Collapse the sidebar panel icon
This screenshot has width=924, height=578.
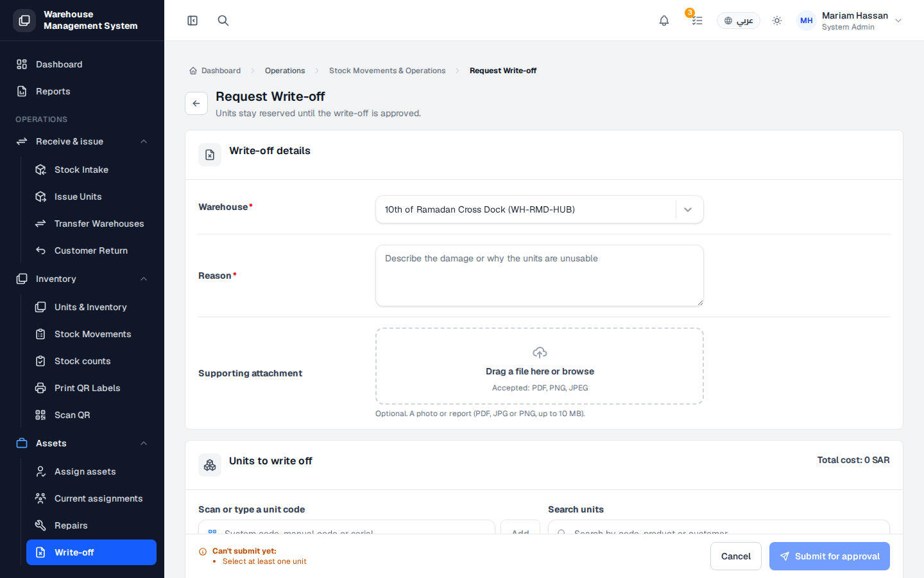pos(193,21)
